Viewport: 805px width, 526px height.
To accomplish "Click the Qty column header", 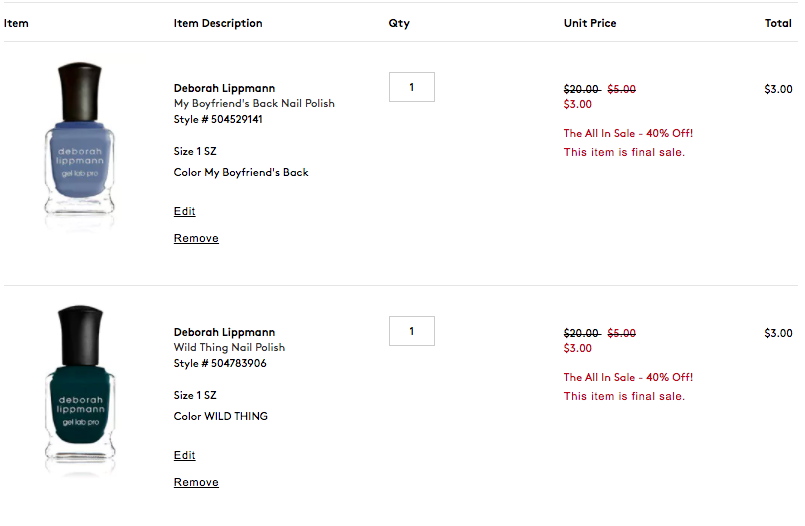I will [399, 23].
